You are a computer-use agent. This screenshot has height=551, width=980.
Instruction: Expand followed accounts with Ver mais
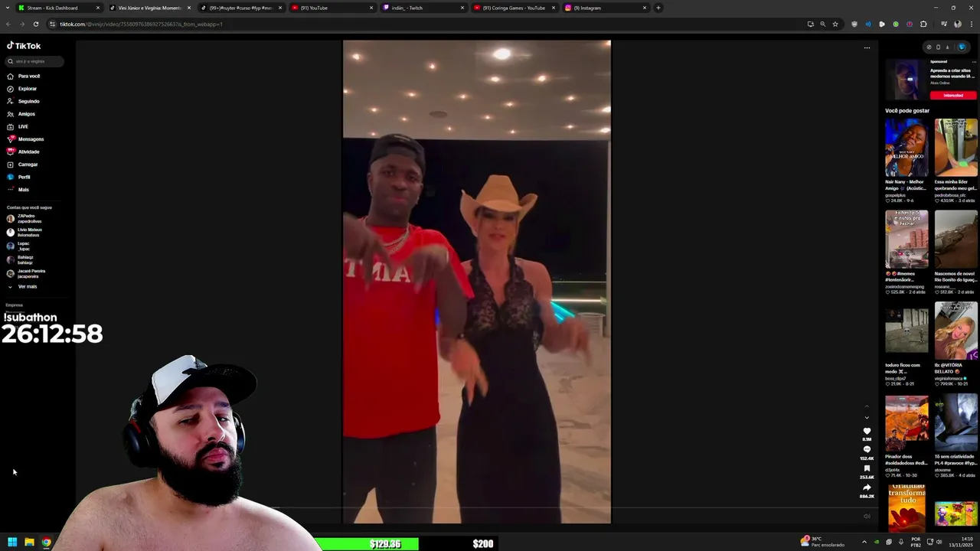point(23,286)
